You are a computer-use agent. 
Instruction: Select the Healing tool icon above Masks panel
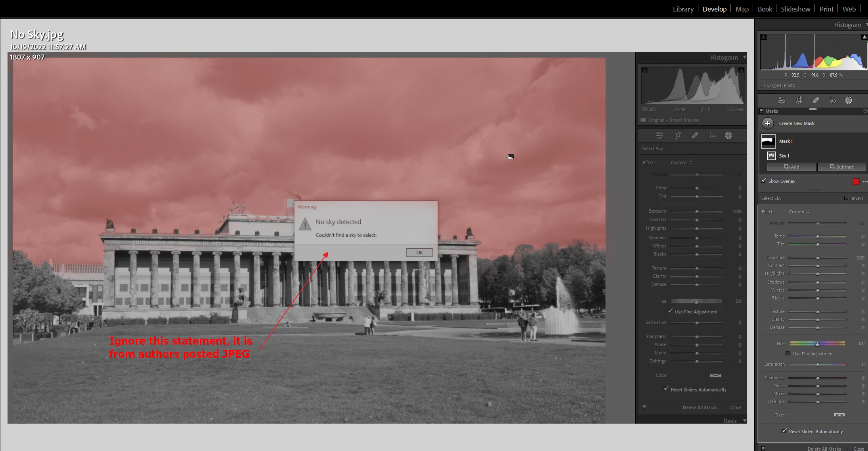(x=816, y=100)
